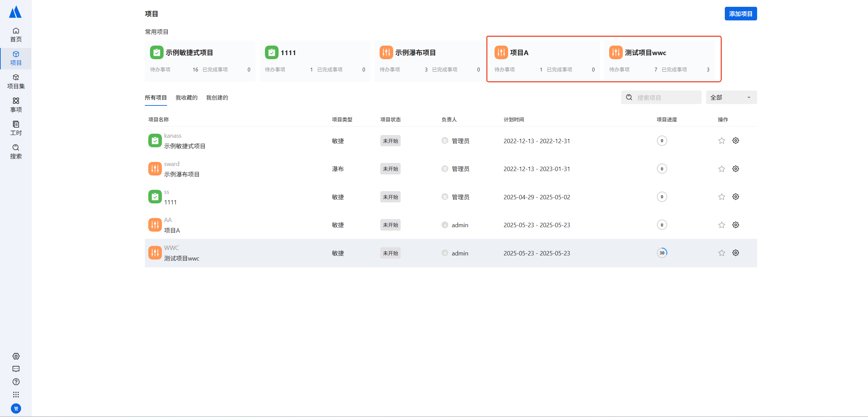Click the user avatar at the sidebar bottom
The image size is (868, 417).
point(16,408)
